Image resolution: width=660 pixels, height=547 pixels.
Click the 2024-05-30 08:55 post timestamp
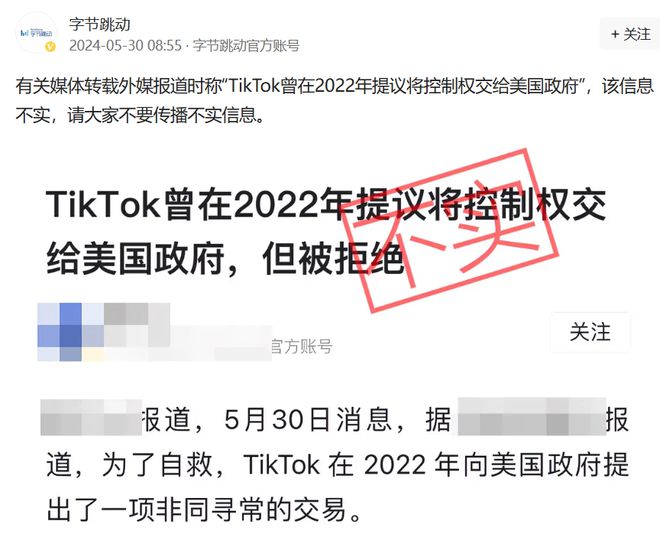coord(125,45)
